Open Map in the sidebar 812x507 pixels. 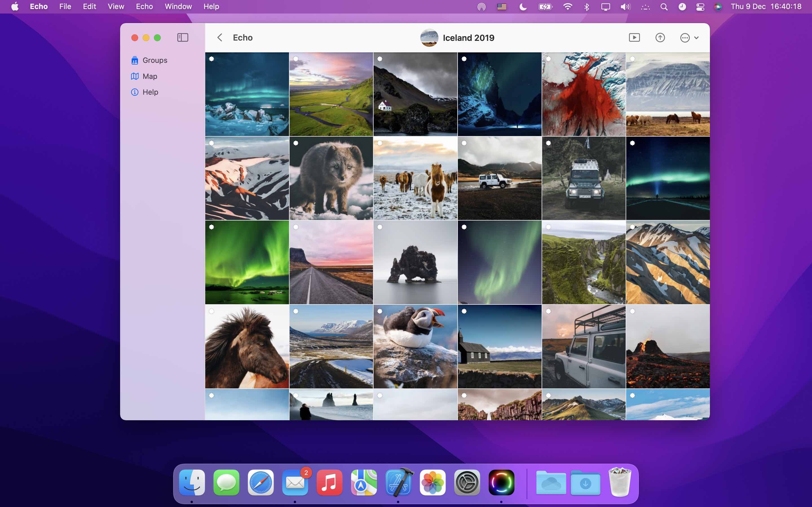pyautogui.click(x=149, y=76)
